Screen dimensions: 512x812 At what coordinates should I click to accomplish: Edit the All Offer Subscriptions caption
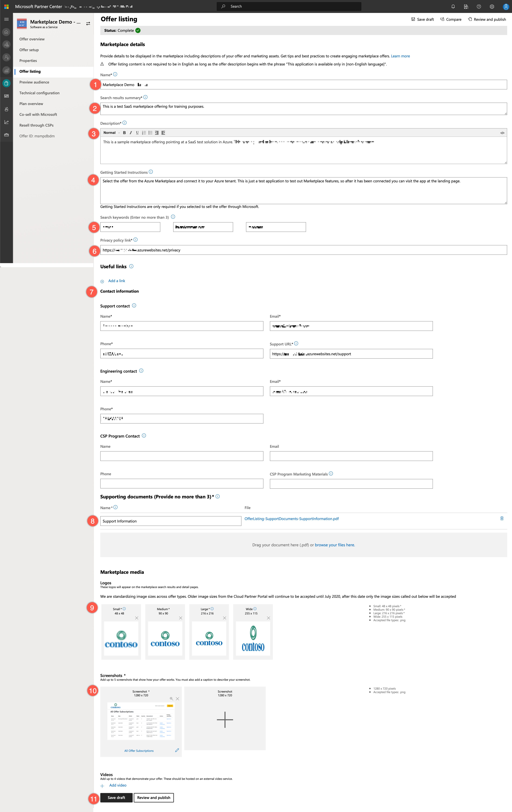177,750
